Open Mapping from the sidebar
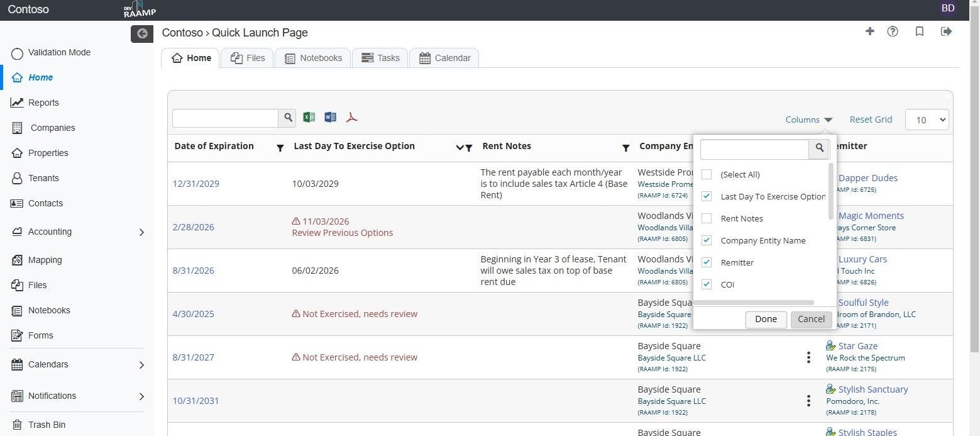The height and width of the screenshot is (436, 980). [45, 260]
